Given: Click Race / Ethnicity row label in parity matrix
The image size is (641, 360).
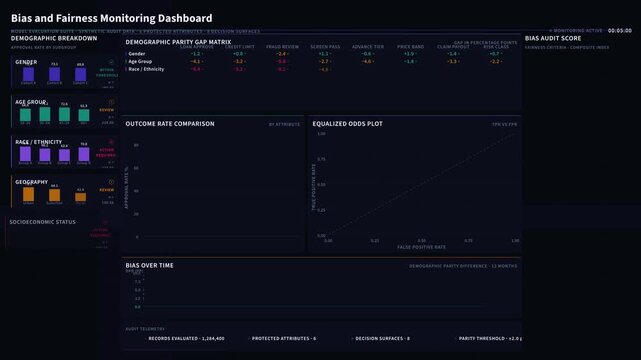Looking at the screenshot, I should pyautogui.click(x=146, y=69).
